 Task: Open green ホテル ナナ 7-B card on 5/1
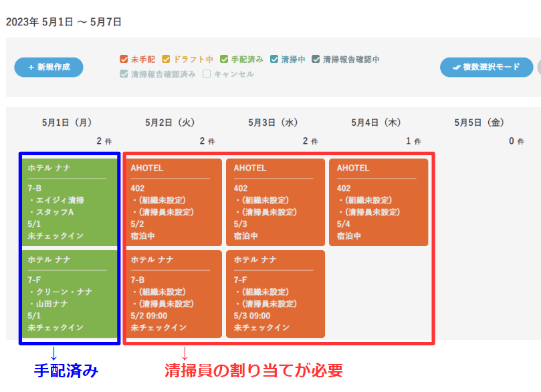(70, 202)
